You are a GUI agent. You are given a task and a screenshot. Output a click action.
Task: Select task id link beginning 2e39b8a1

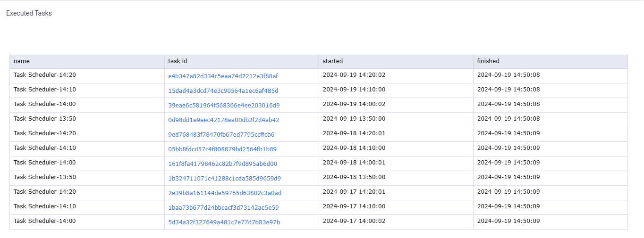(x=225, y=193)
